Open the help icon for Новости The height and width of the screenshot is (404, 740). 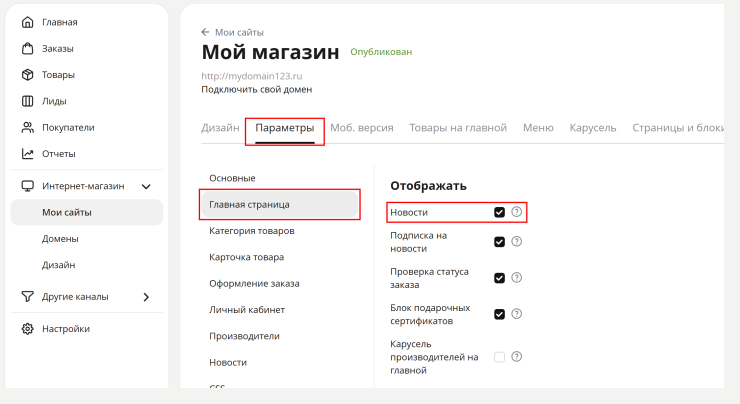point(517,212)
